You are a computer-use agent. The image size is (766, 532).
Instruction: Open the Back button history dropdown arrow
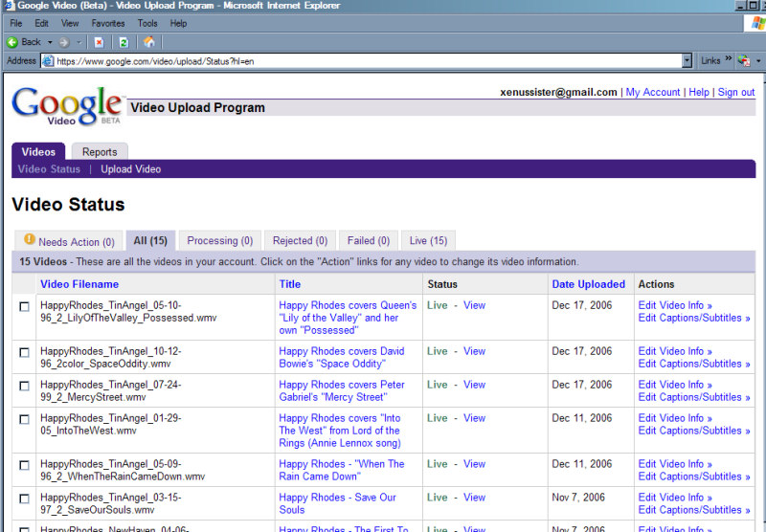(x=50, y=42)
